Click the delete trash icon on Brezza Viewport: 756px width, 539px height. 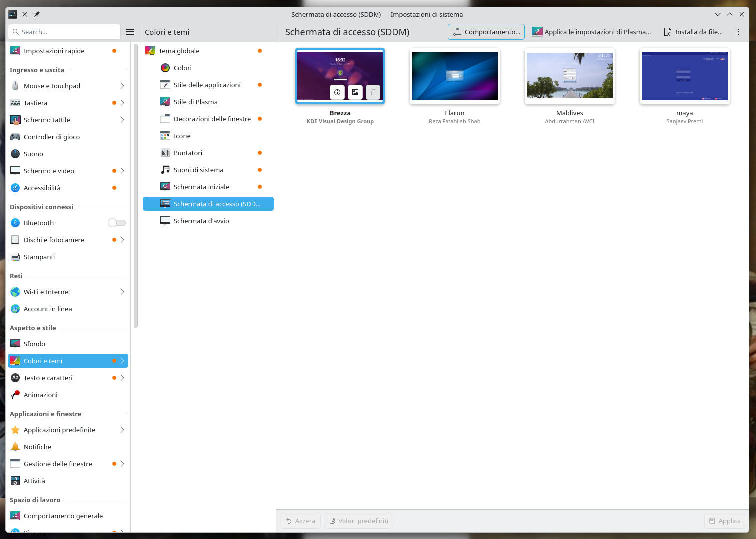(x=373, y=92)
